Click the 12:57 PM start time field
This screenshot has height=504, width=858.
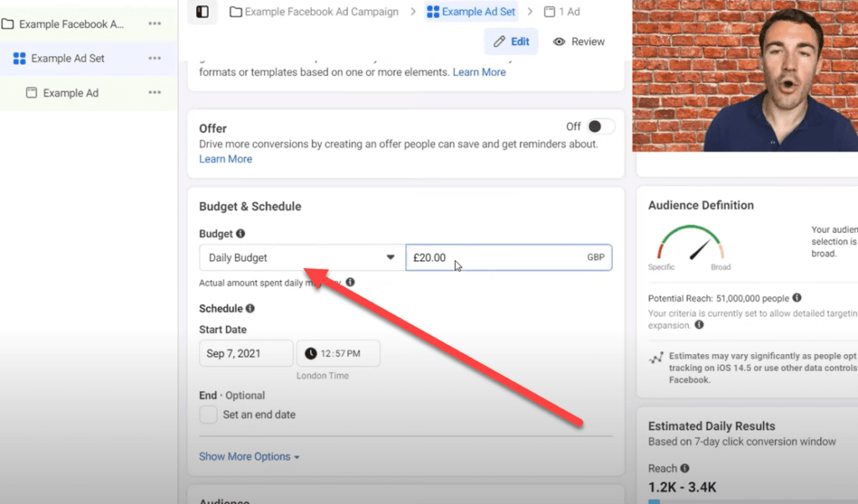click(339, 353)
